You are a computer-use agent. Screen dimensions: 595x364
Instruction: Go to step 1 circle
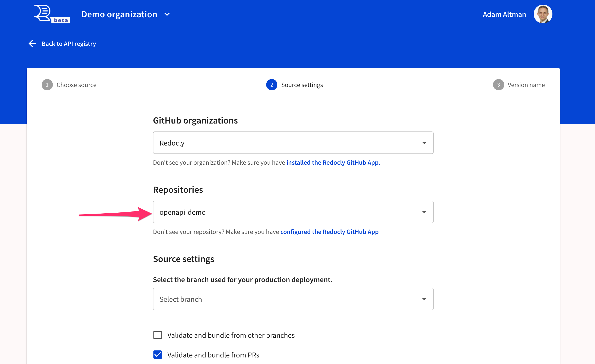coord(47,85)
